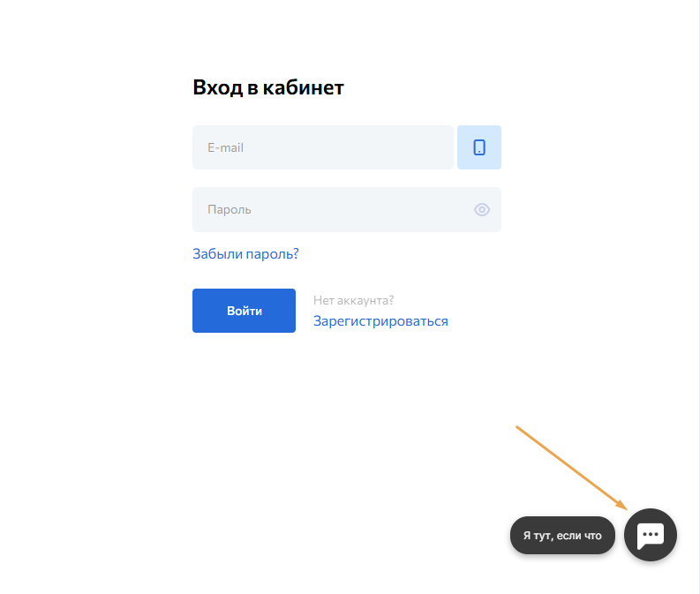Viewport: 700px width, 594px height.
Task: Follow the Зарегистрироваться link
Action: click(x=380, y=321)
